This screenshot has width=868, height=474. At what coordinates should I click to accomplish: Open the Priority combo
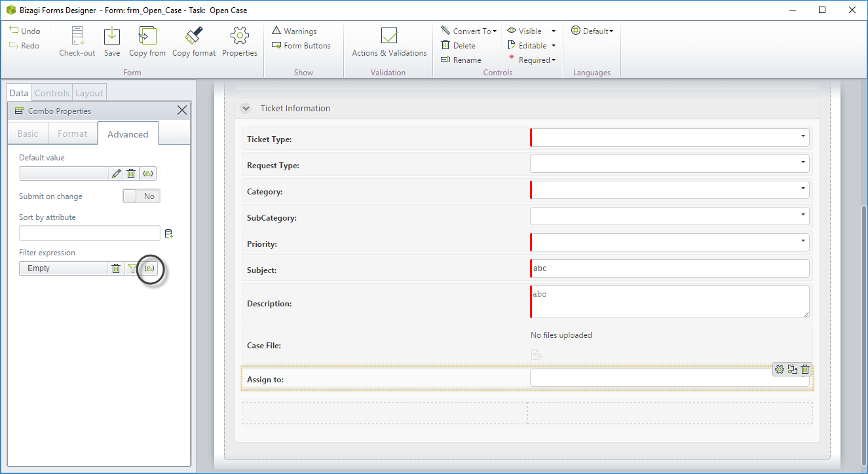pyautogui.click(x=670, y=242)
